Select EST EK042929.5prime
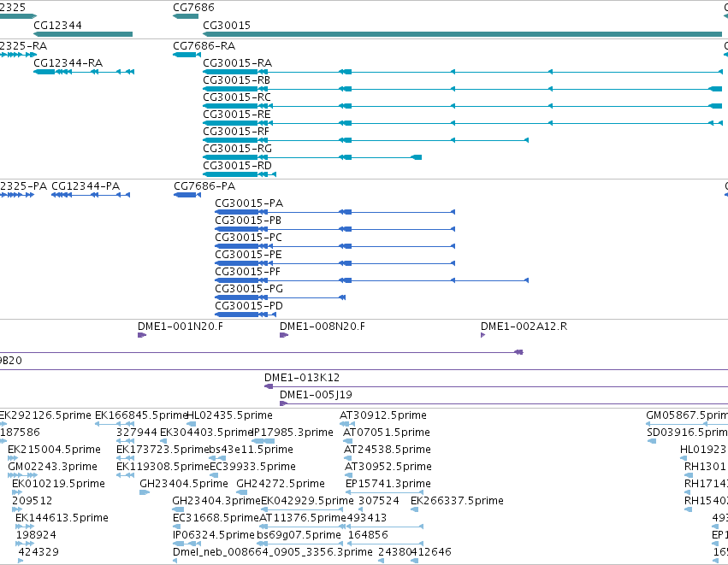 [x=307, y=501]
